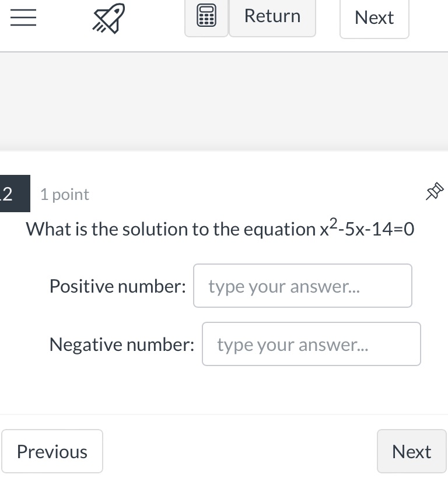Viewport: 448px width, 478px height.
Task: Flag this question using the pin icon
Action: [434, 191]
